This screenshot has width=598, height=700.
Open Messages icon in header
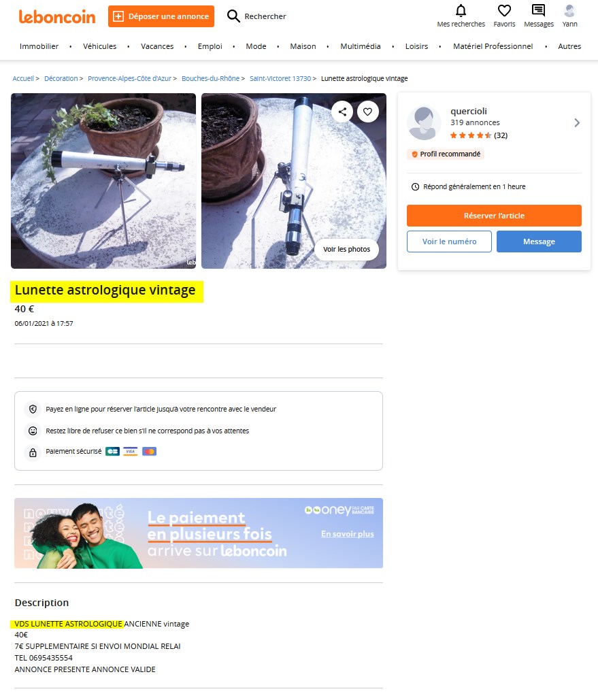coord(539,10)
